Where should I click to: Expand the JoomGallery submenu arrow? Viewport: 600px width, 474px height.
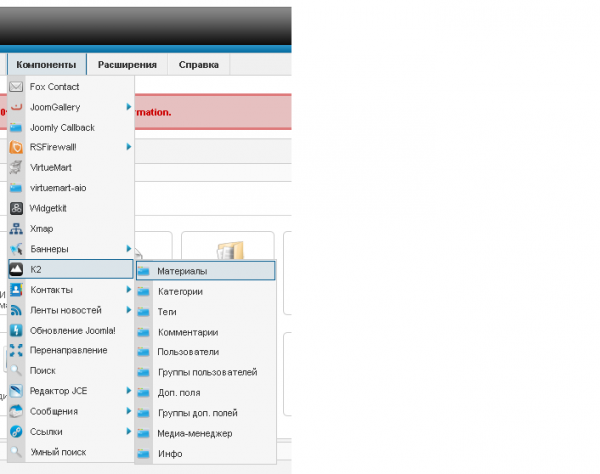[129, 107]
